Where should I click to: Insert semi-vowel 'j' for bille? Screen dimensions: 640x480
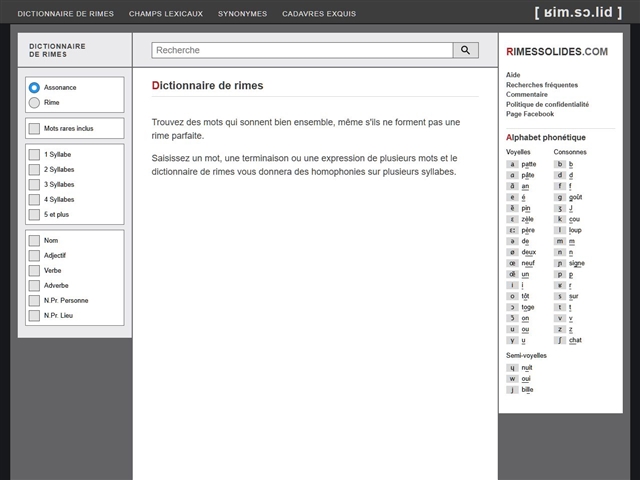click(512, 390)
